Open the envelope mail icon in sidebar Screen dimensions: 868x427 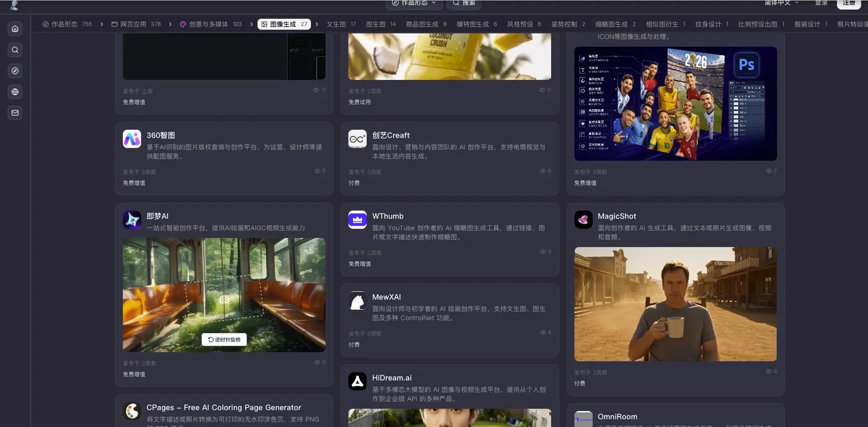(x=15, y=113)
